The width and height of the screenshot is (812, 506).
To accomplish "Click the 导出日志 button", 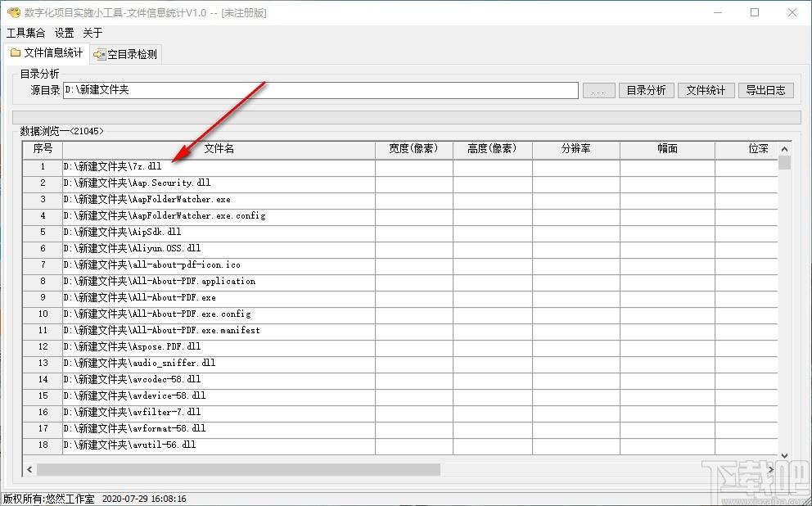I will pyautogui.click(x=765, y=91).
